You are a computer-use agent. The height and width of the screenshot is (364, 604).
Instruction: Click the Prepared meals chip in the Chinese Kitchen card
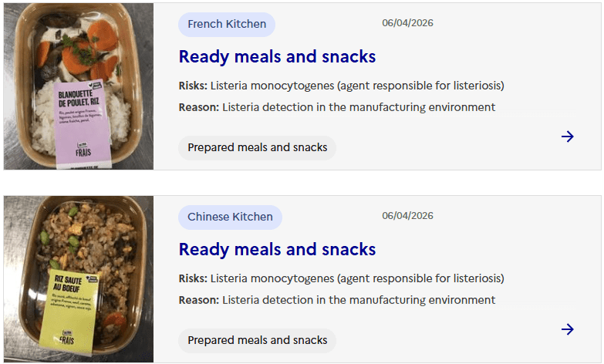coord(257,340)
